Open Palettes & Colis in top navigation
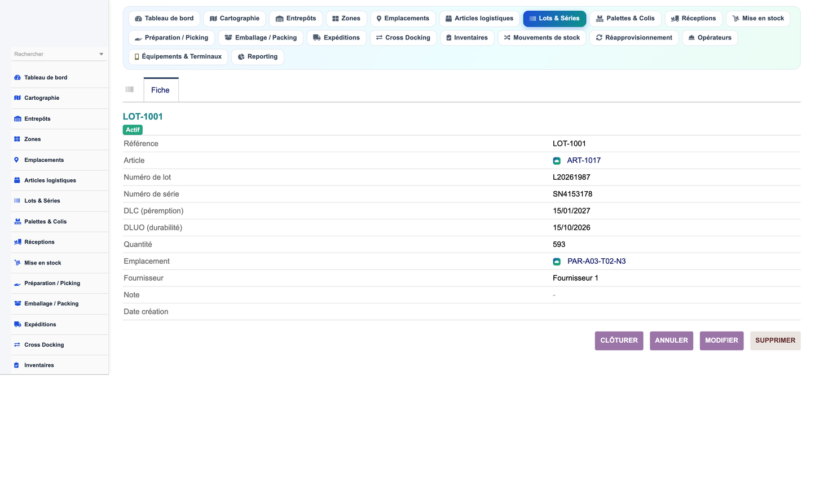 tap(625, 19)
